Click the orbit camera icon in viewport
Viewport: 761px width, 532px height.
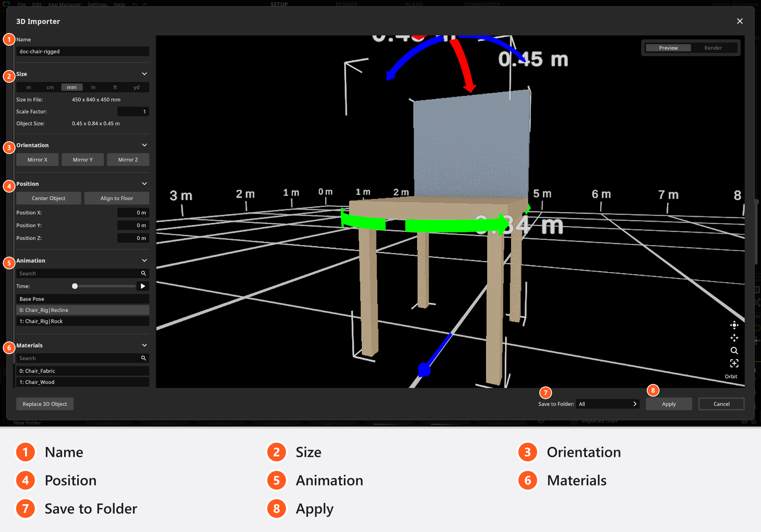tap(734, 325)
